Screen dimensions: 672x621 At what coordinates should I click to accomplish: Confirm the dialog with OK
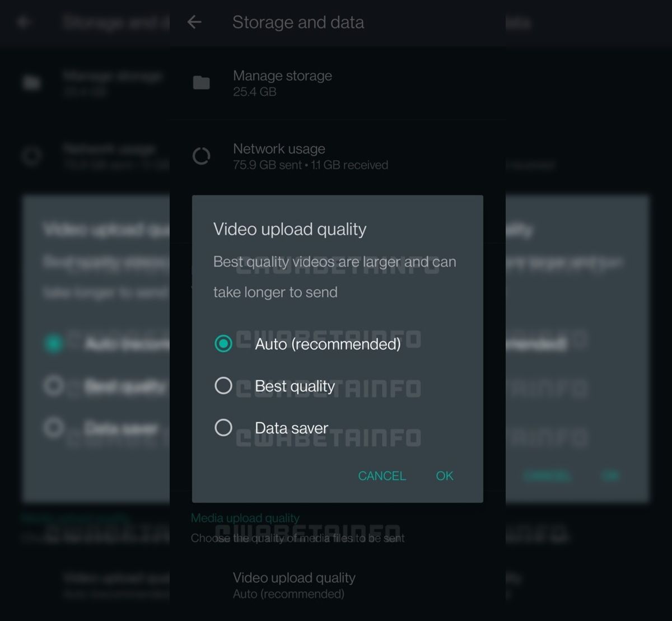click(445, 476)
